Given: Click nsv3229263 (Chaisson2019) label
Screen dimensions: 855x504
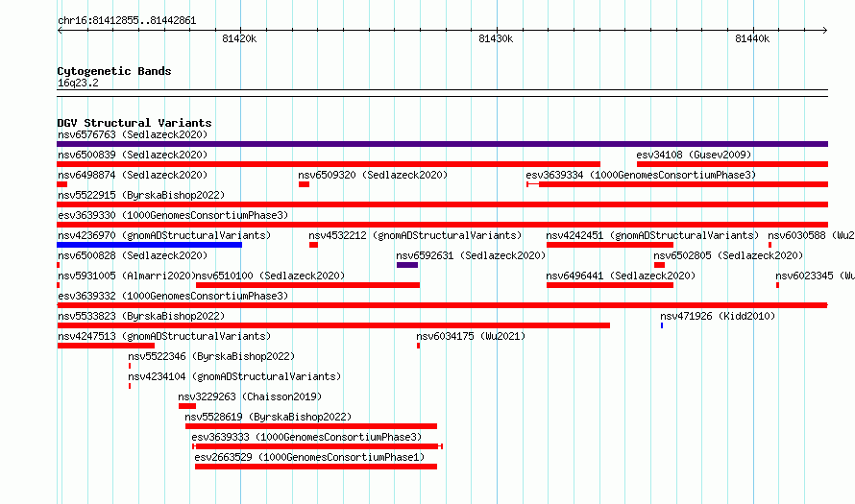Looking at the screenshot, I should [x=250, y=396].
